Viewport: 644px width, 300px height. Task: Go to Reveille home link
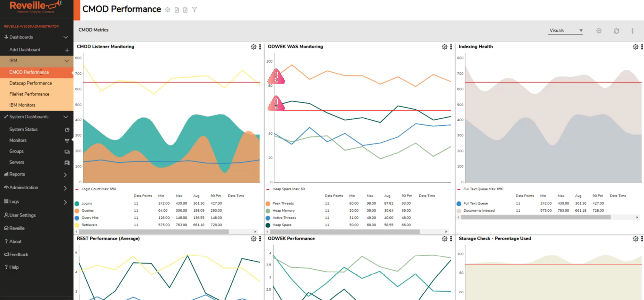(14, 228)
